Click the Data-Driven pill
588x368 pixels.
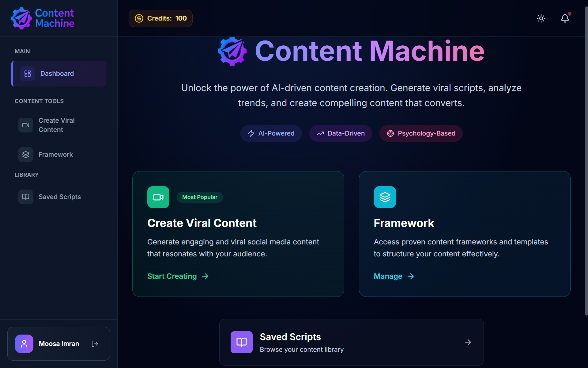[x=341, y=133]
